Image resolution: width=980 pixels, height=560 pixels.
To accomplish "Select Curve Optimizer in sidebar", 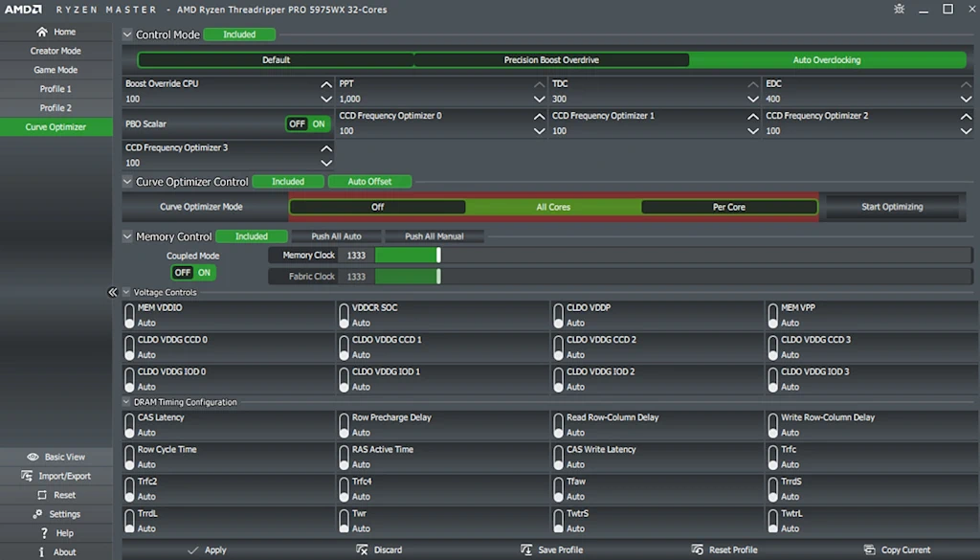I will pyautogui.click(x=56, y=127).
